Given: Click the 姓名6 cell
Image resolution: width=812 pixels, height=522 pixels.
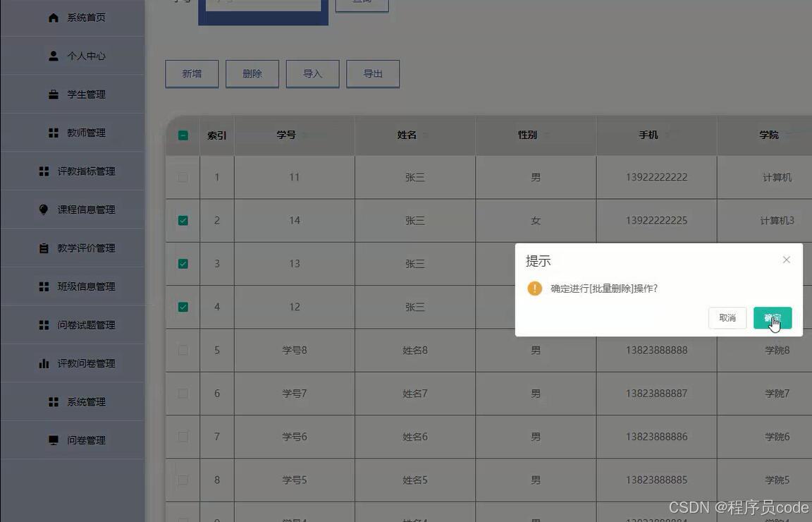Looking at the screenshot, I should (x=414, y=437).
